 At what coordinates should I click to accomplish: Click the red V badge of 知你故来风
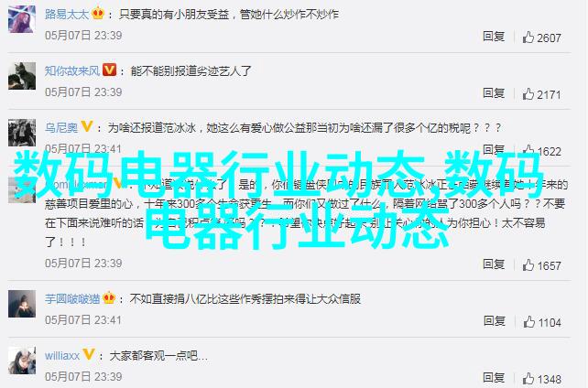click(110, 70)
